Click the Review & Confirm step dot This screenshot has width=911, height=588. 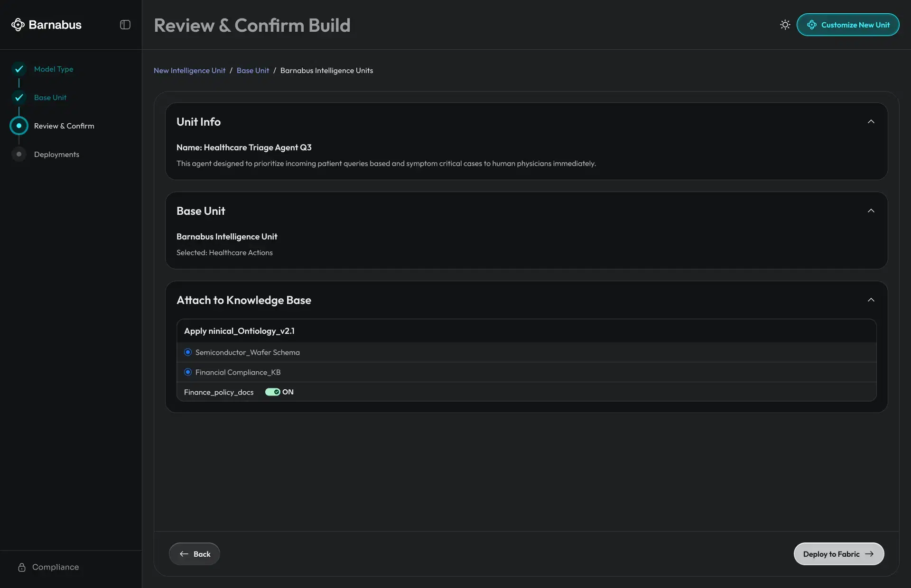coord(19,126)
